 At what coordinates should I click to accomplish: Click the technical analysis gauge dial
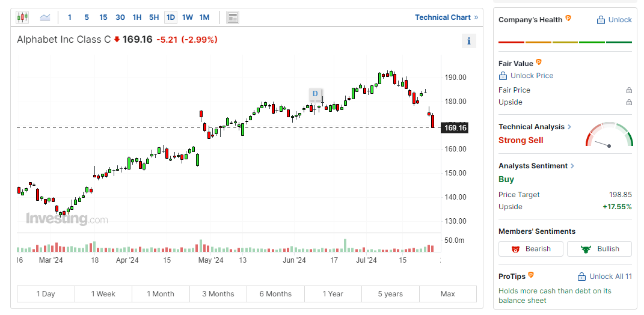609,134
